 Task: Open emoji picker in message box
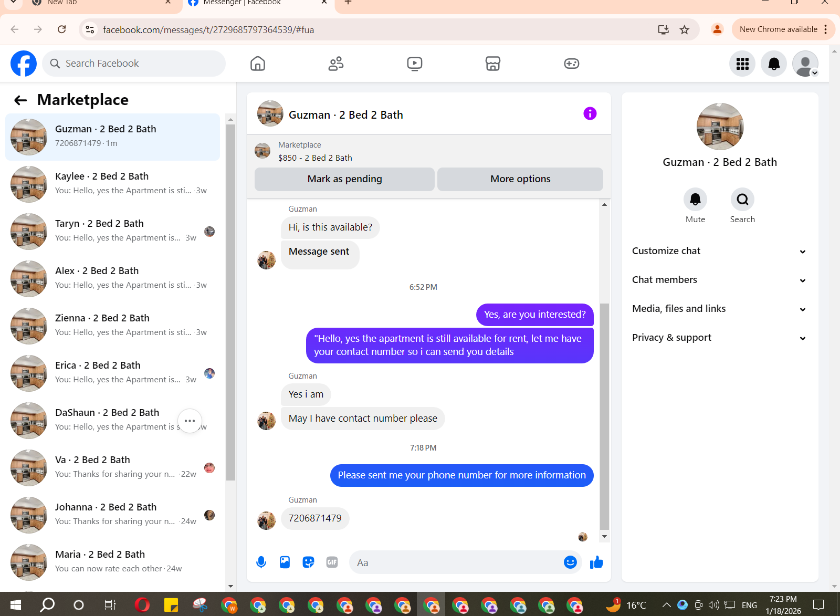click(570, 562)
